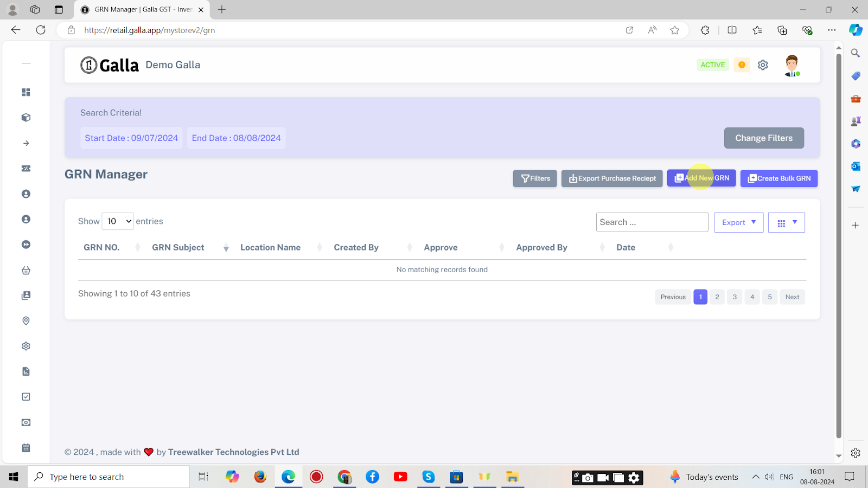Viewport: 868px width, 488px height.
Task: Open the Favorites list icon in toolbar
Action: pyautogui.click(x=757, y=30)
